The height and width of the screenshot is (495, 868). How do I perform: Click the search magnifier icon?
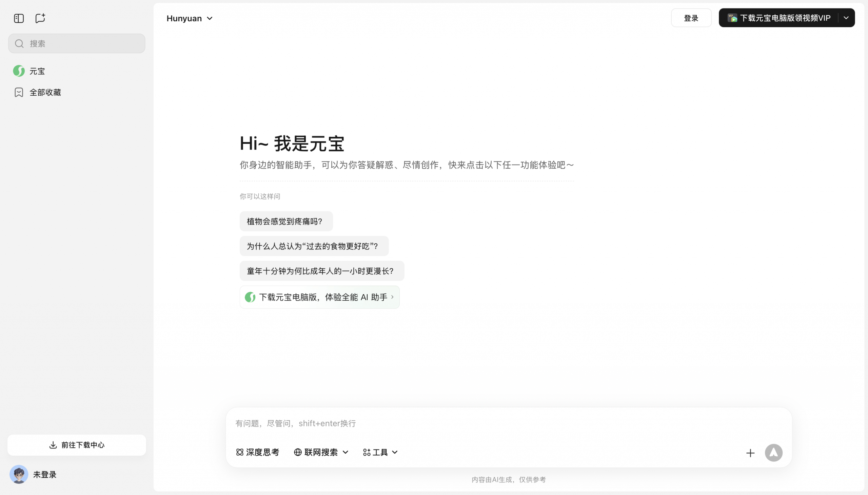point(19,43)
